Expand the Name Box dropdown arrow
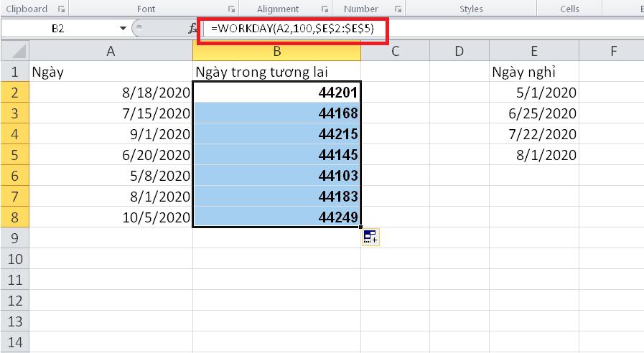This screenshot has width=644, height=353. (122, 28)
